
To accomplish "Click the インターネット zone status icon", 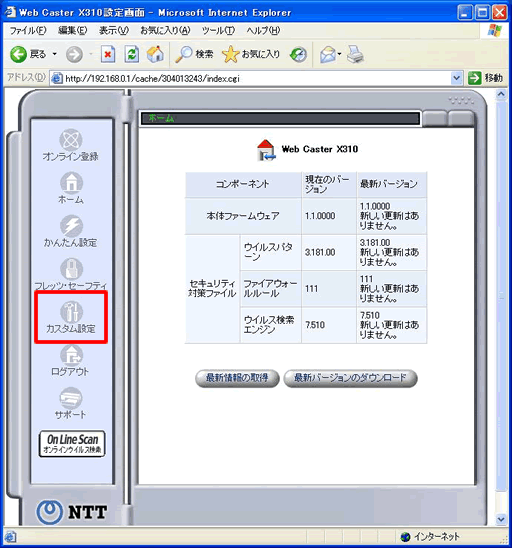I will click(x=405, y=536).
